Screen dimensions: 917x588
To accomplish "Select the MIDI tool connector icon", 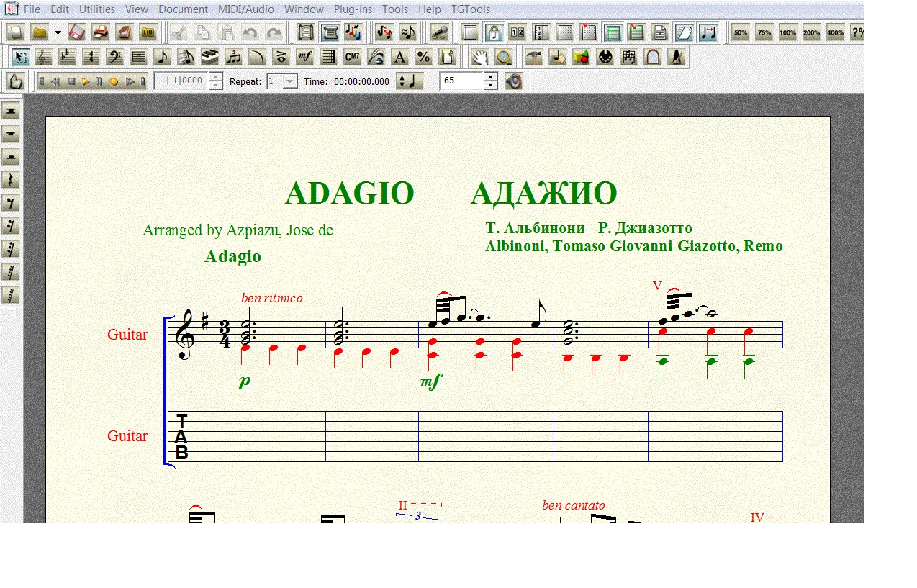I will click(605, 57).
